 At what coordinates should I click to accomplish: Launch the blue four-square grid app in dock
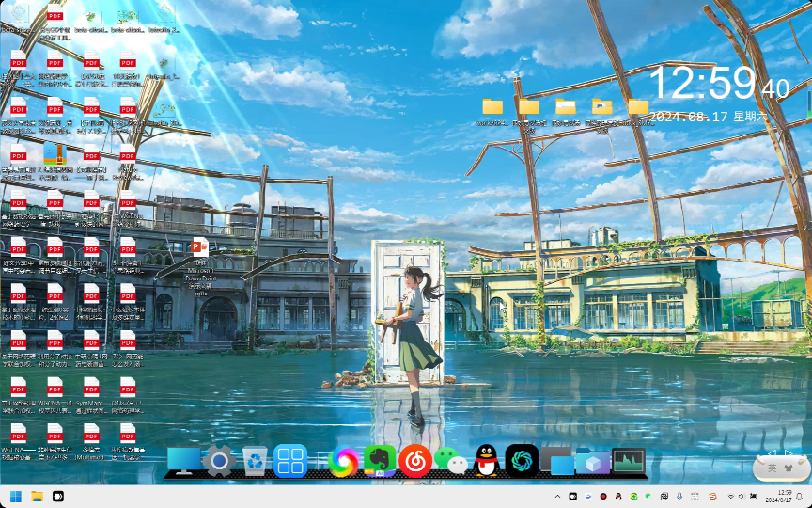pos(290,460)
